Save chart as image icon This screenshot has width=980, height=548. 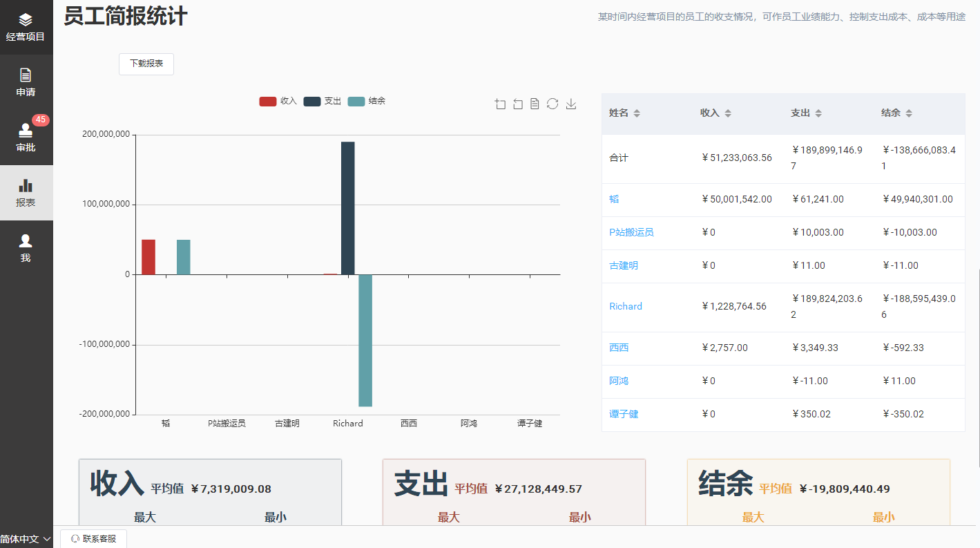pos(571,104)
